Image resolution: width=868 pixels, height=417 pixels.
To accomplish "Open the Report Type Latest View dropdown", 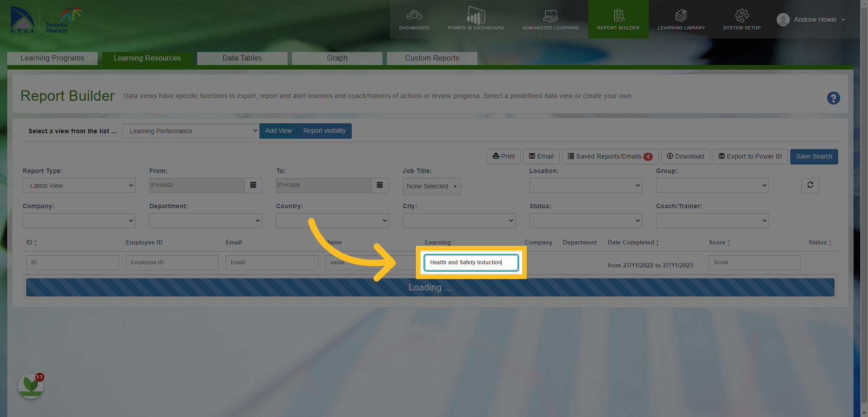I will (79, 186).
